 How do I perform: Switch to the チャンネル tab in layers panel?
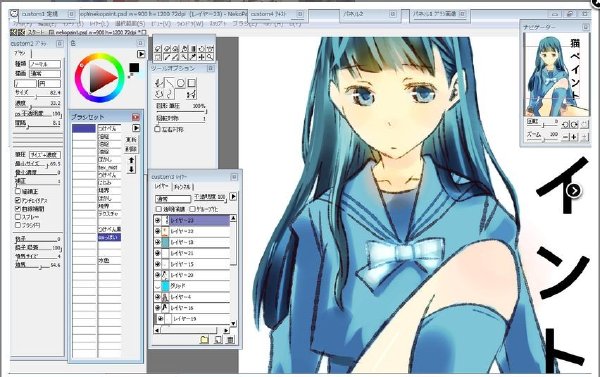point(182,187)
